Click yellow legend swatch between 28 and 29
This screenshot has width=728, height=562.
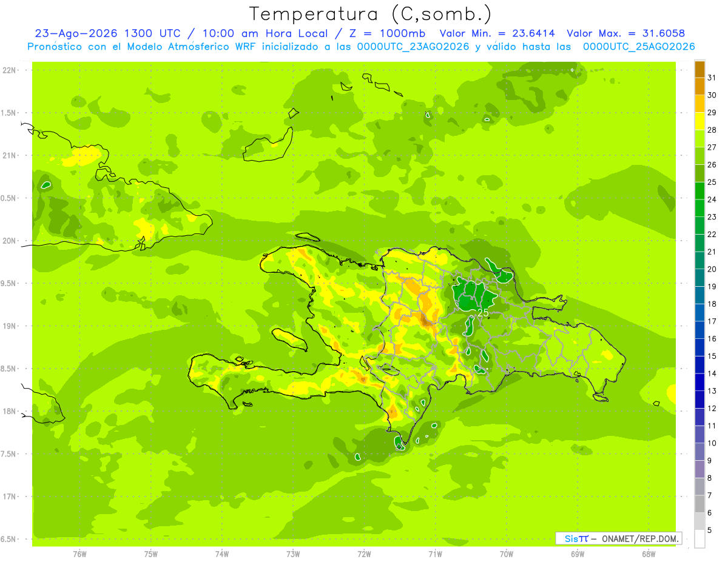(699, 121)
